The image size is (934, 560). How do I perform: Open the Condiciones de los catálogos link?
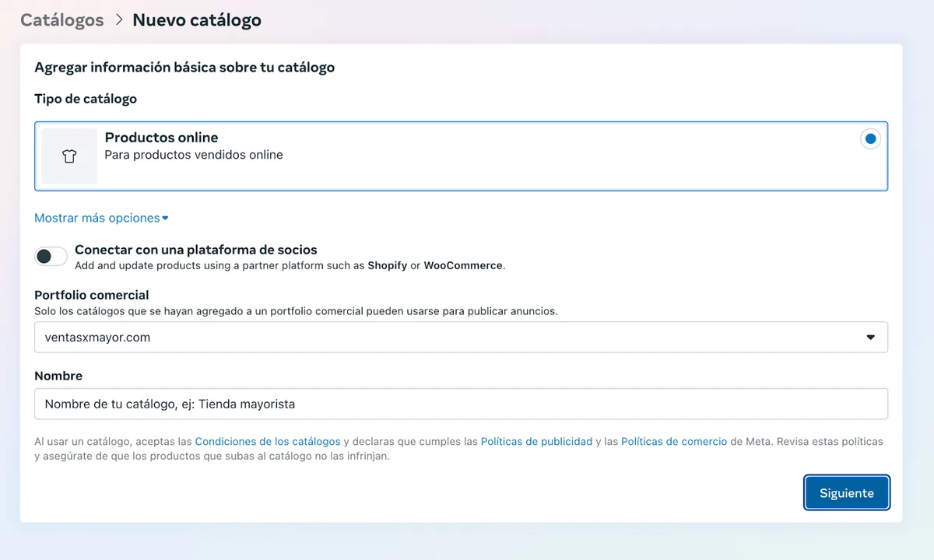tap(267, 441)
